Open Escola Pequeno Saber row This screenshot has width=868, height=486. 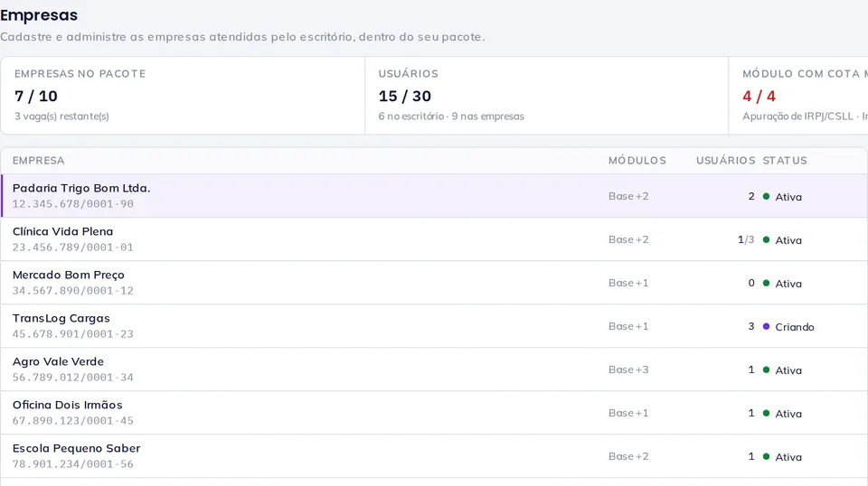[x=434, y=456]
